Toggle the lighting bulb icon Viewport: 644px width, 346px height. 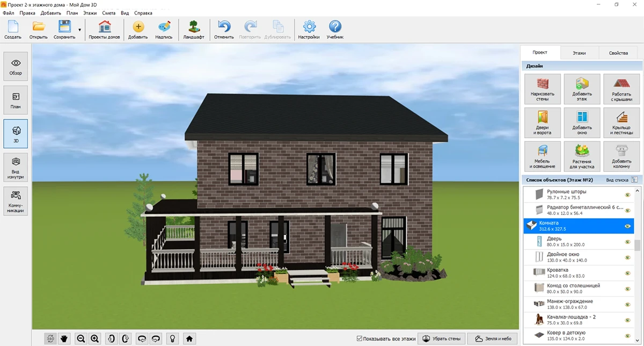(172, 338)
